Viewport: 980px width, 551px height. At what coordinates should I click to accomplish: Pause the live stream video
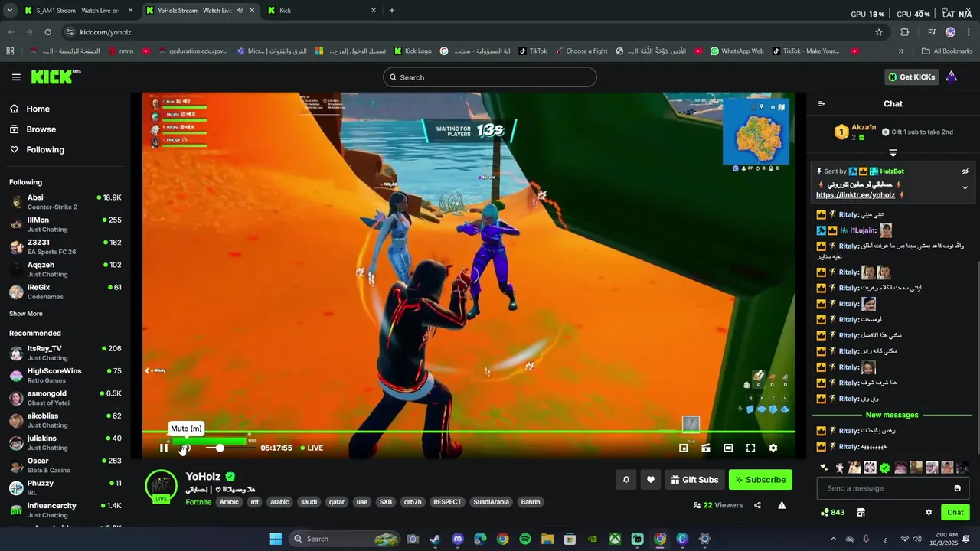click(x=164, y=448)
